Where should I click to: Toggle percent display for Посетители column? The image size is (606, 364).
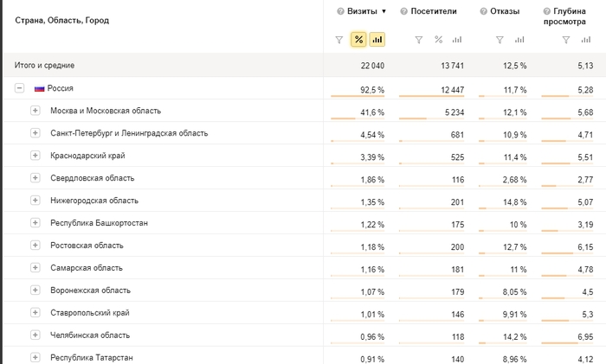438,40
